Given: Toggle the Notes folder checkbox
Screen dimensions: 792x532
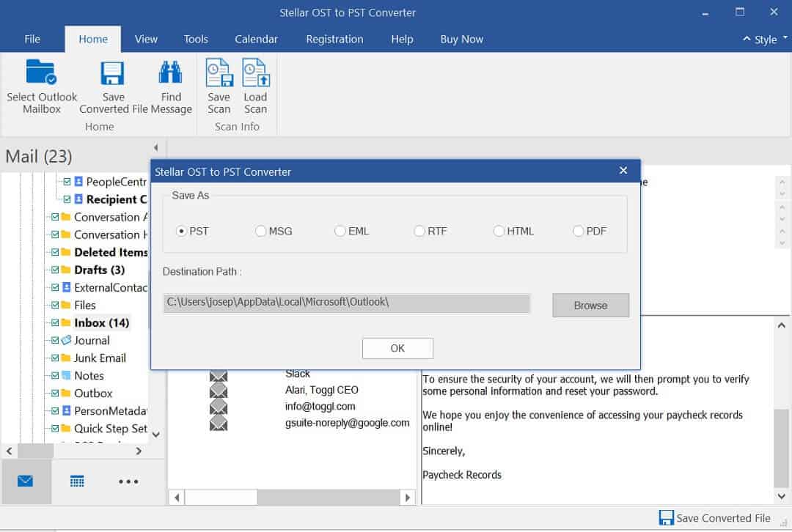Looking at the screenshot, I should [55, 375].
